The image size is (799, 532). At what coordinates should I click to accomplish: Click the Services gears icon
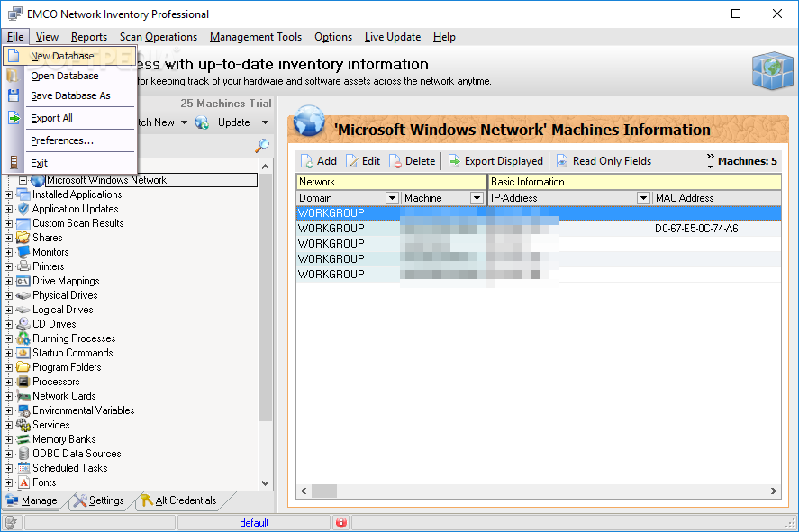point(23,425)
